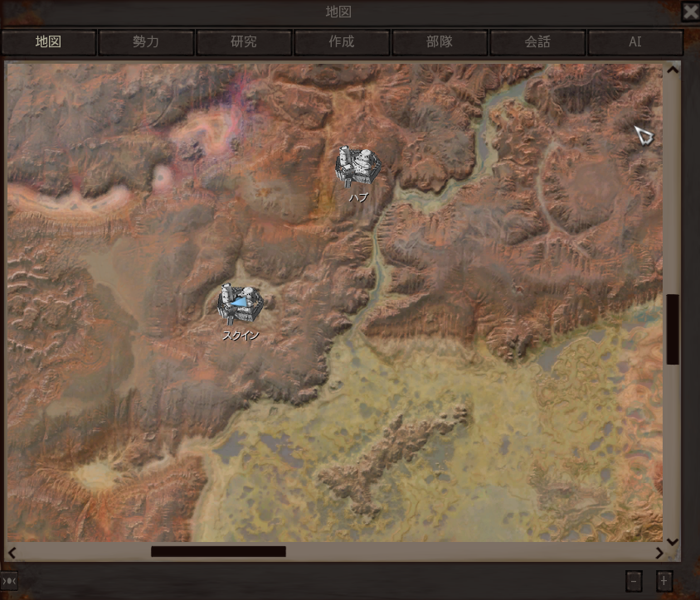Go to the 会話 tab

(537, 42)
